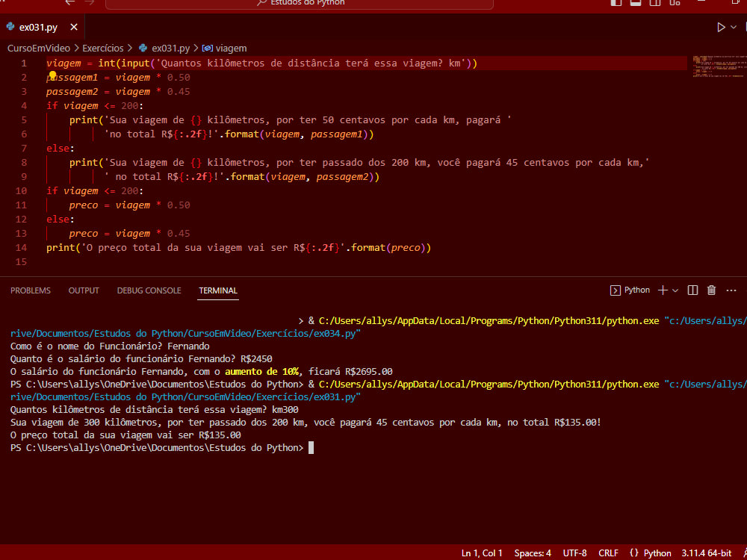
Task: Select the UTF-8 encoding indicator
Action: coord(574,553)
